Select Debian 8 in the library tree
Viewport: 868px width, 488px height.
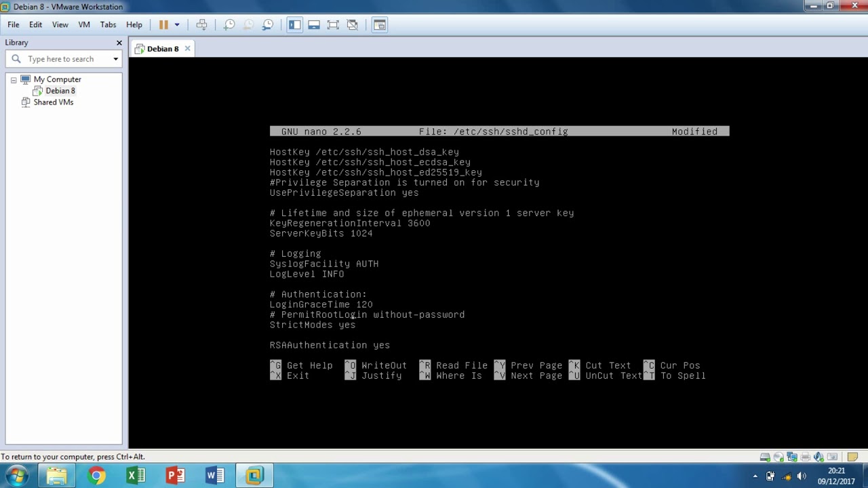tap(60, 91)
